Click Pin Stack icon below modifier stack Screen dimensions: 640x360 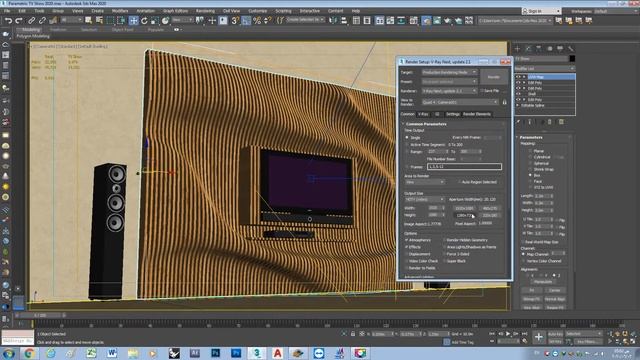(518, 122)
